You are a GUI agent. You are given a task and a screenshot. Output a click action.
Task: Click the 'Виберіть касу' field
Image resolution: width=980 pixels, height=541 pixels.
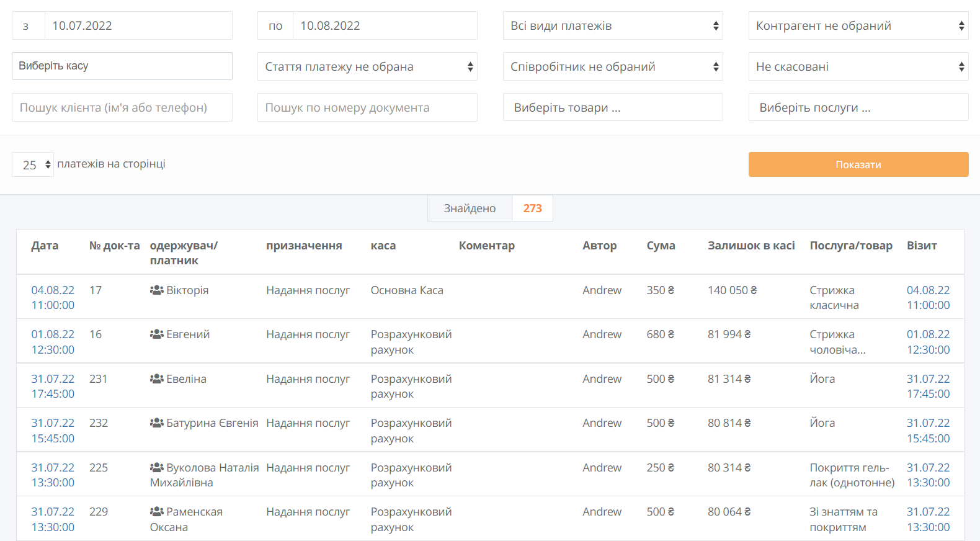click(122, 66)
